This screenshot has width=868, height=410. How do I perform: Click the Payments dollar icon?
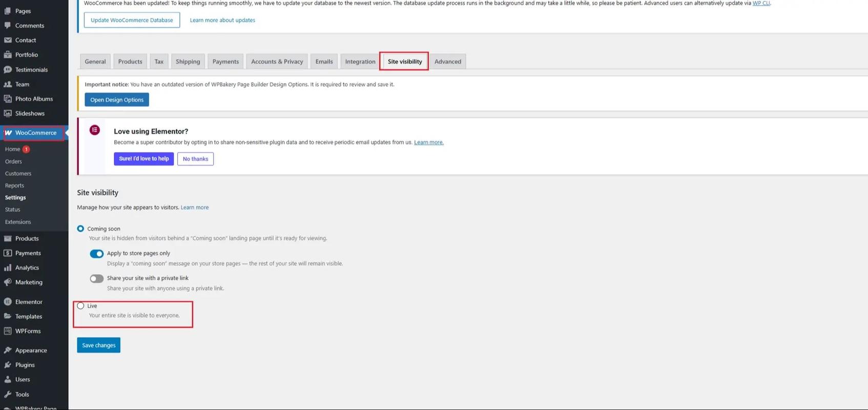[x=8, y=253]
